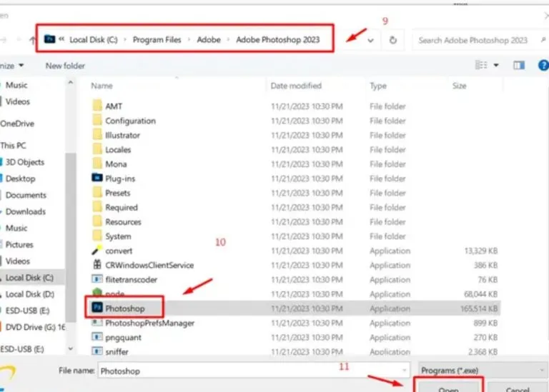The height and width of the screenshot is (392, 549).
Task: Toggle the preview pane icon
Action: pyautogui.click(x=519, y=65)
